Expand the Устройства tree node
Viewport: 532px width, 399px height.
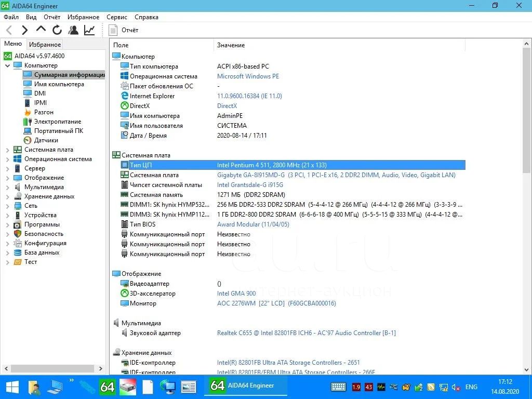(x=7, y=215)
